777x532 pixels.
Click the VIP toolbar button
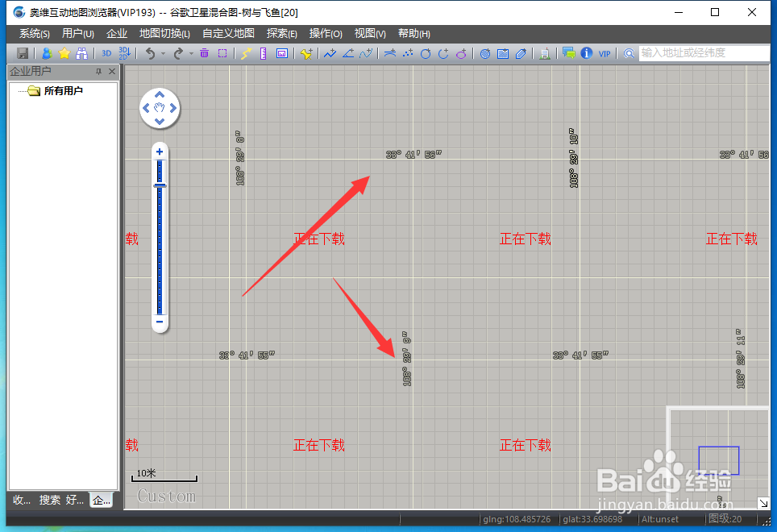click(605, 53)
